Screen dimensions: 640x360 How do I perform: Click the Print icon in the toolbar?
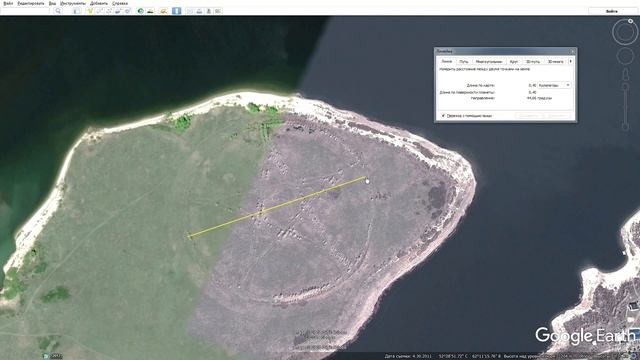199,11
